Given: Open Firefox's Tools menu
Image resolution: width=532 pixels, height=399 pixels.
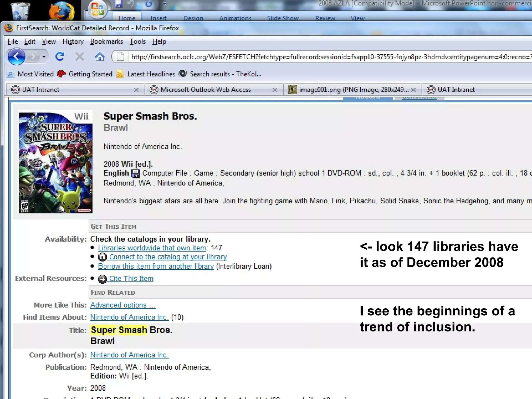Looking at the screenshot, I should (138, 42).
